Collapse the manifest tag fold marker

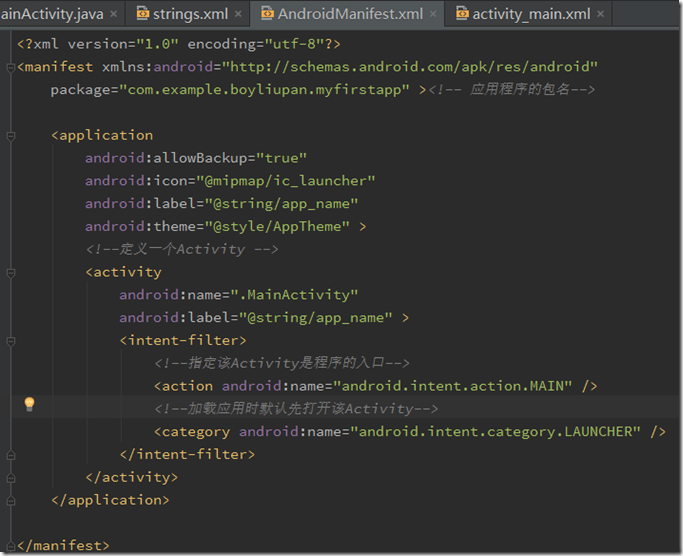(x=9, y=67)
